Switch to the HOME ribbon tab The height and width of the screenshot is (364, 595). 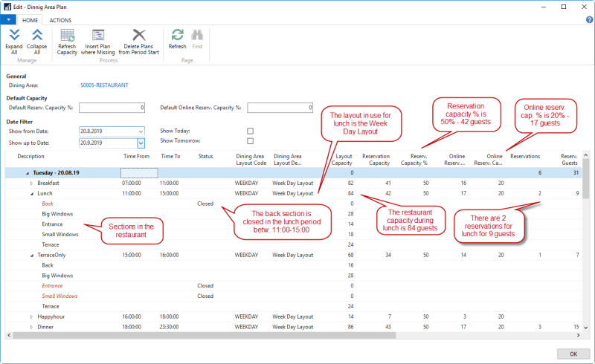pyautogui.click(x=30, y=20)
